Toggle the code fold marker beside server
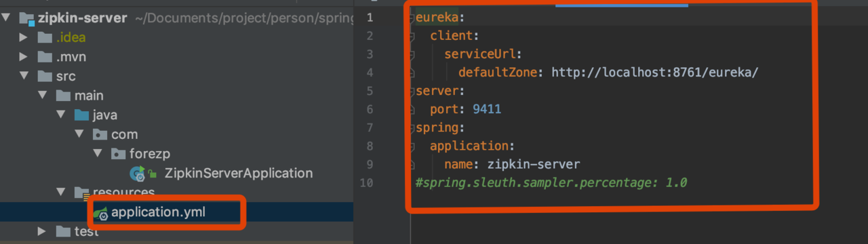This screenshot has width=868, height=244. (x=412, y=91)
